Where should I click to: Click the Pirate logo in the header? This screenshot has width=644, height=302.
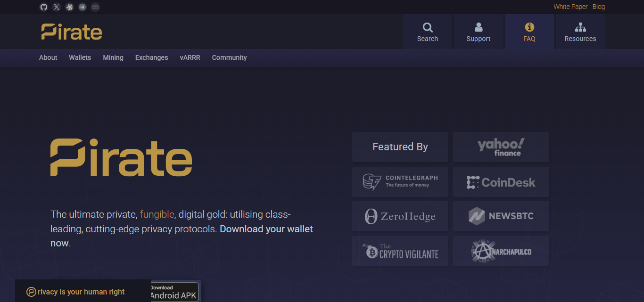click(x=72, y=32)
